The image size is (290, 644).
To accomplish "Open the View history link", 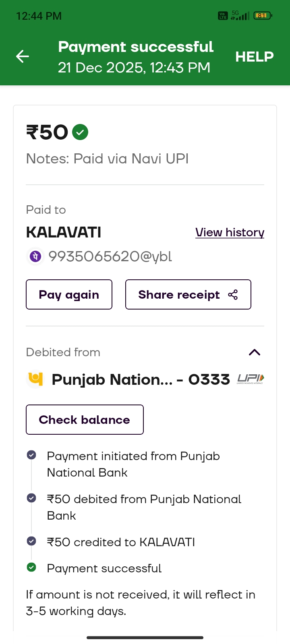I will [x=230, y=233].
